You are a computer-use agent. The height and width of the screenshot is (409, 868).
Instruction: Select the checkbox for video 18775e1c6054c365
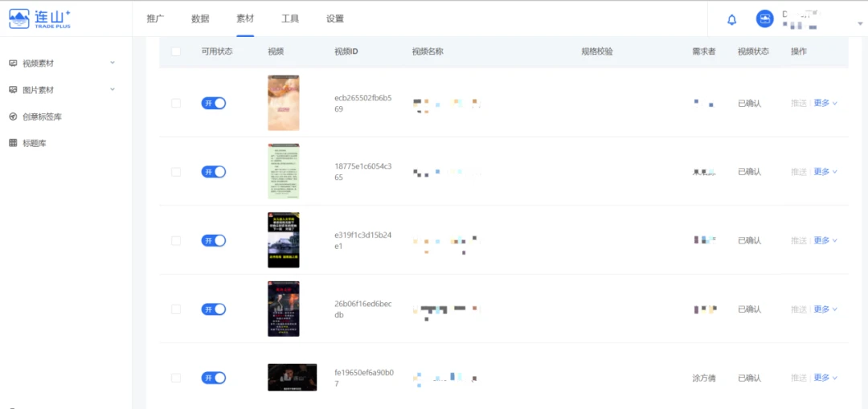176,172
